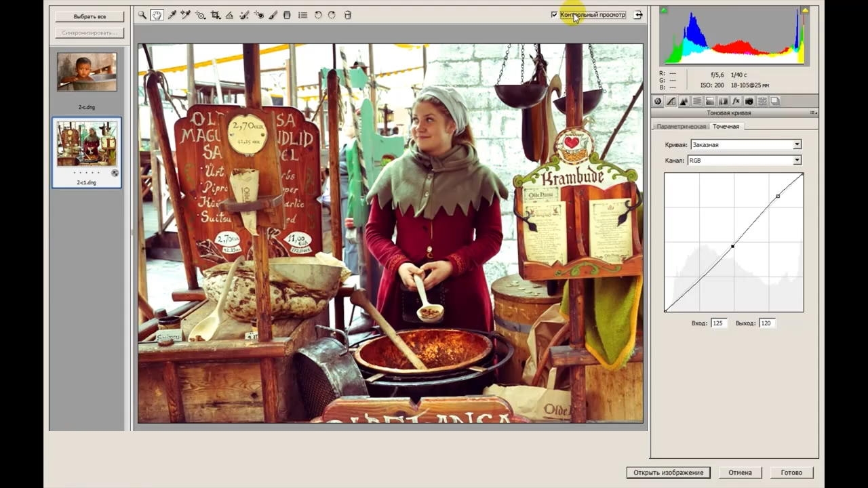Viewport: 868px width, 488px height.
Task: Select the curve's top-right endpoint
Action: click(803, 174)
